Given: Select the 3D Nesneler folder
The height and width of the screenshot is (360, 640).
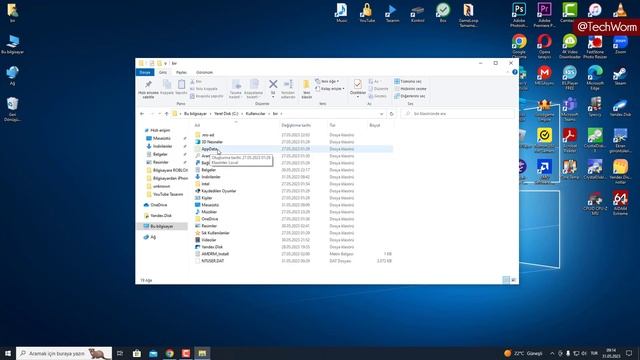Looking at the screenshot, I should coord(212,142).
